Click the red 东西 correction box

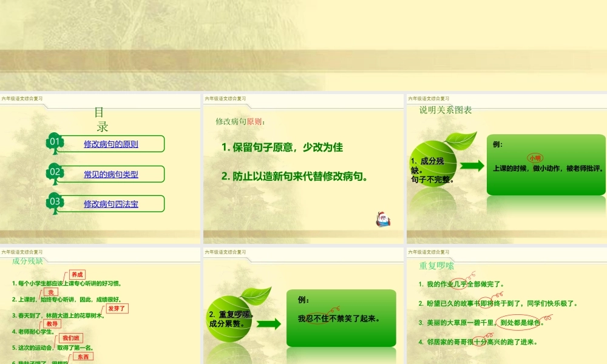tap(83, 357)
